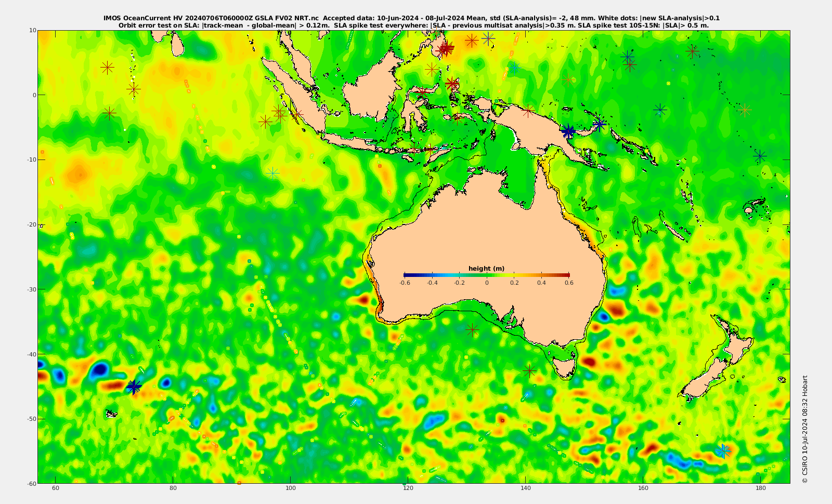The image size is (832, 504).
Task: Click the '0.2' colorbar tick label
Action: 514,283
